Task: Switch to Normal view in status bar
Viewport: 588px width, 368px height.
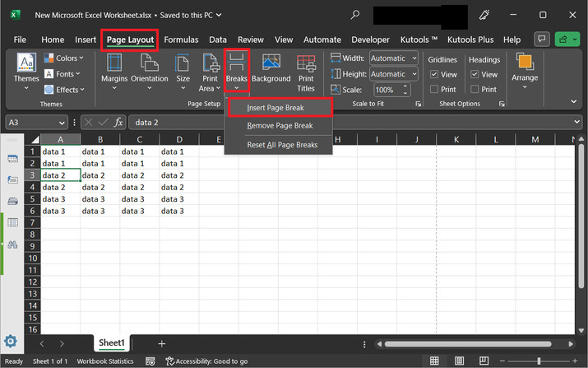Action: (434, 361)
